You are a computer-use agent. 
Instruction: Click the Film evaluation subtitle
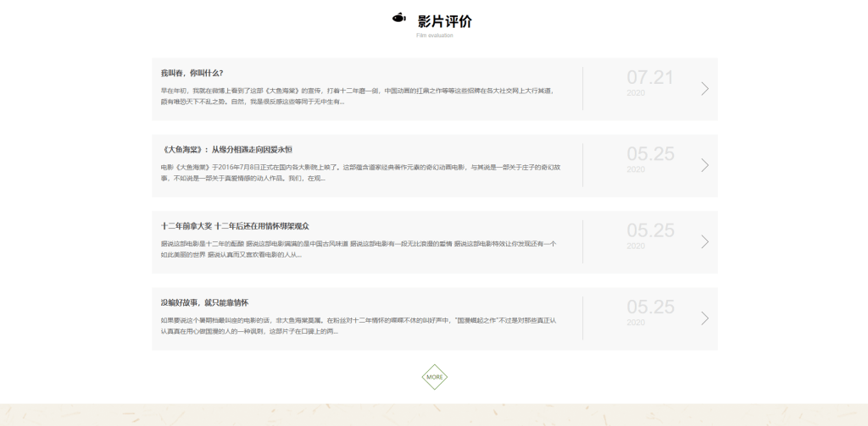pos(435,36)
